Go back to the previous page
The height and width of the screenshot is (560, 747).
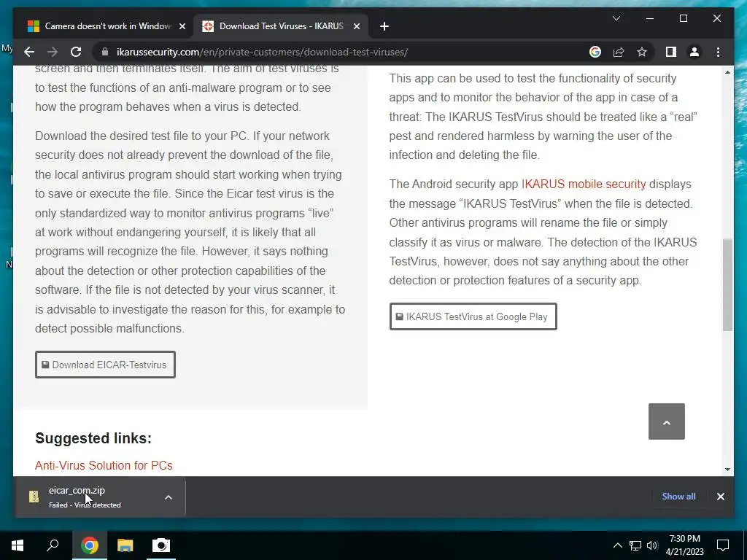[x=29, y=52]
